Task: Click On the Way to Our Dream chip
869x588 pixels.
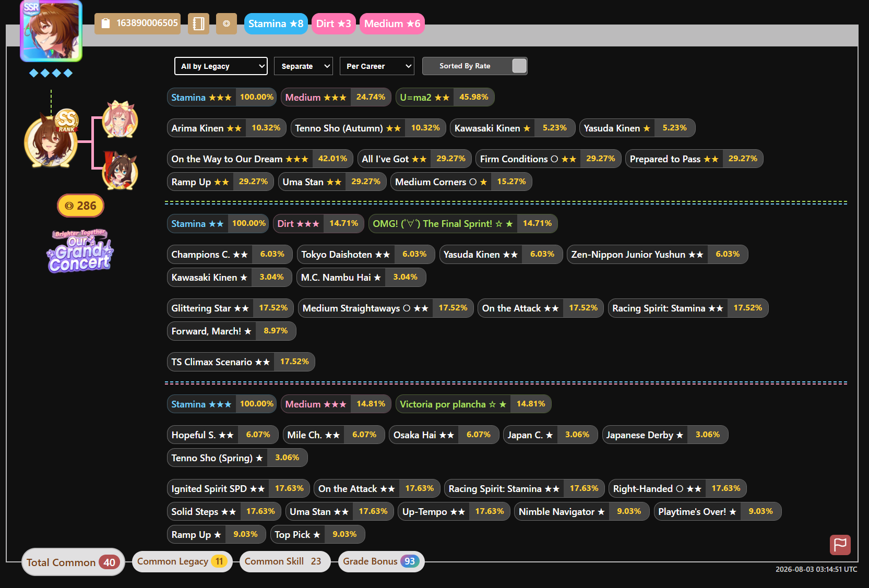Action: pos(260,159)
